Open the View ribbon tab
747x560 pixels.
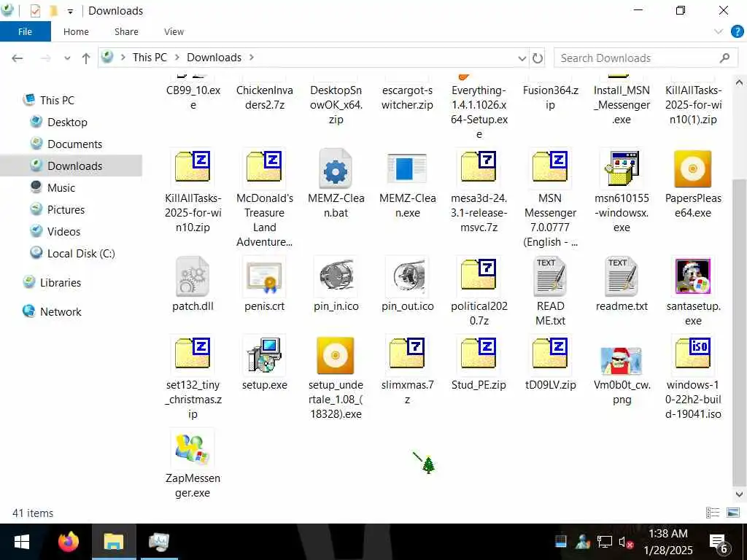tap(174, 31)
